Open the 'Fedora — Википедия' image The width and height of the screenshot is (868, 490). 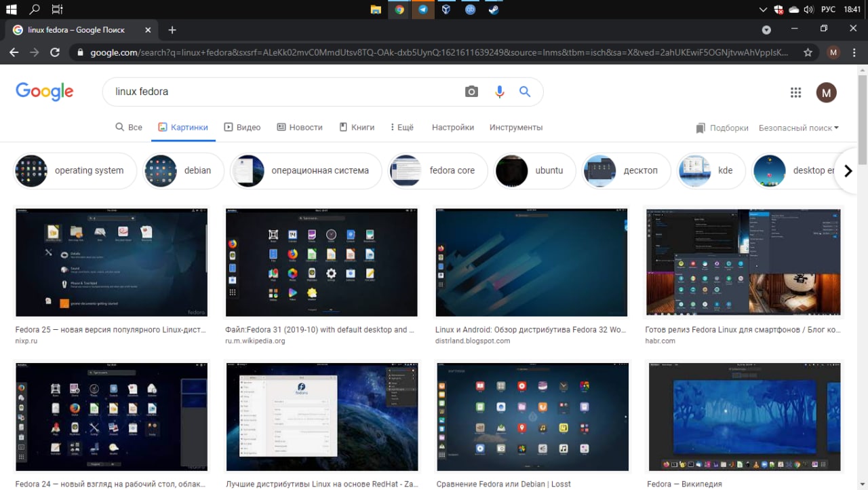743,417
